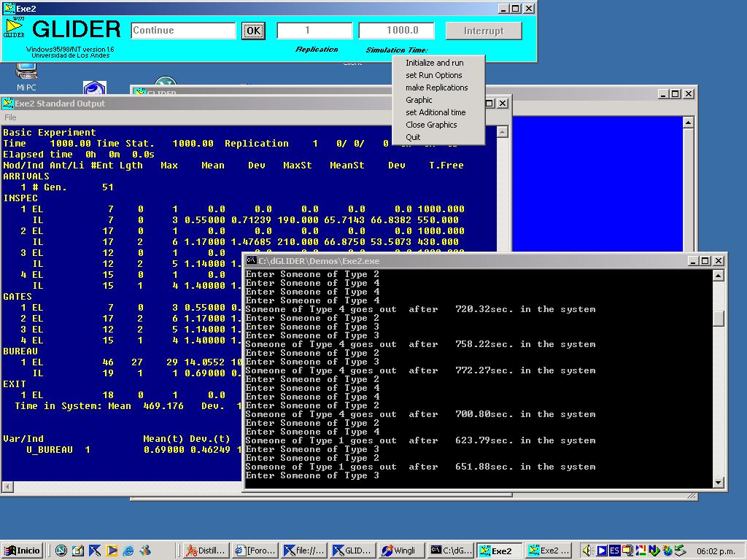The width and height of the screenshot is (747, 560).
Task: Select 'set Aditional time' from the menu
Action: pos(436,112)
